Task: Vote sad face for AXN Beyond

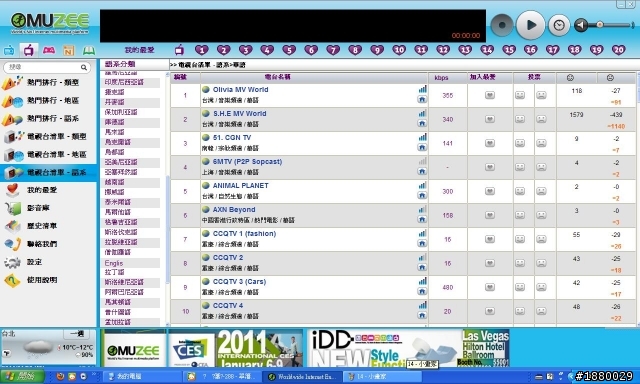Action: pyautogui.click(x=541, y=215)
